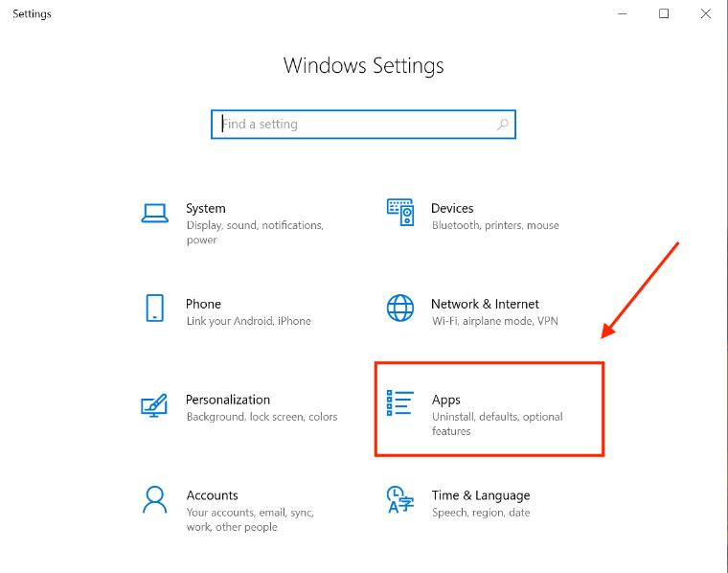Maximize the Settings window
Image resolution: width=728 pixels, height=573 pixels.
pos(664,14)
